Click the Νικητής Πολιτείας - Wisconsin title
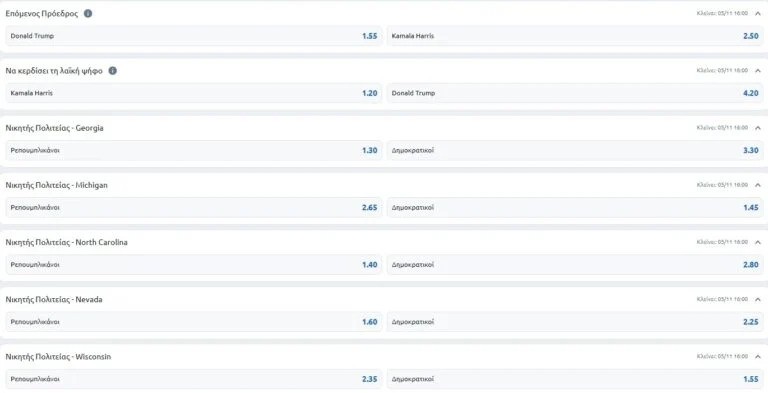 [58, 357]
